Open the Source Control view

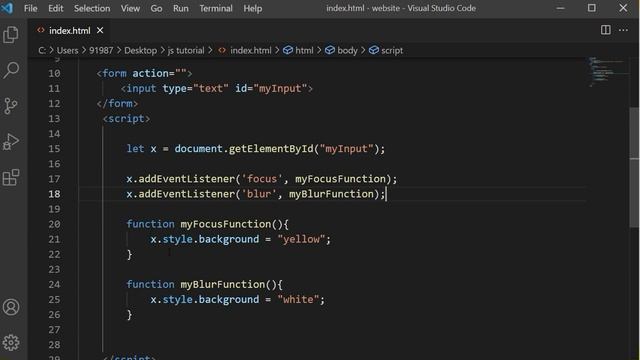(11, 106)
